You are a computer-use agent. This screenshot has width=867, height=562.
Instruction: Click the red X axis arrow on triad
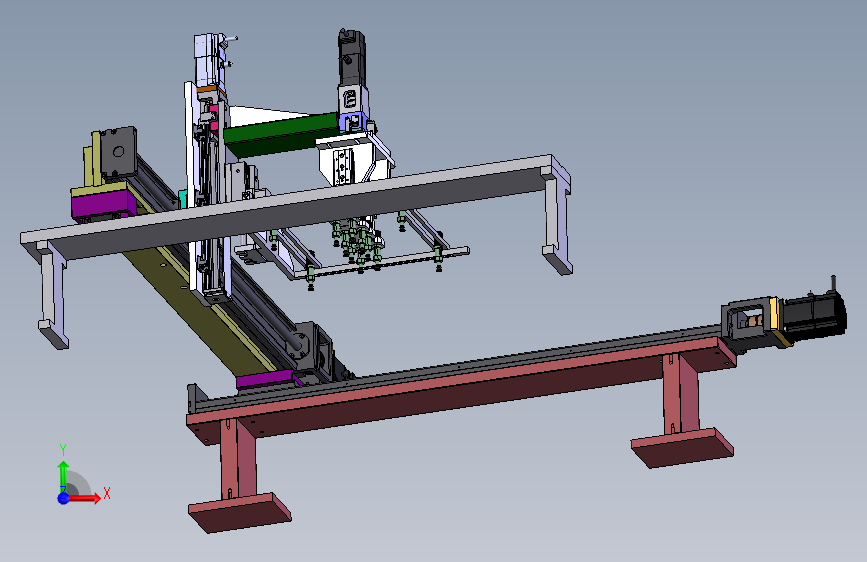click(84, 498)
